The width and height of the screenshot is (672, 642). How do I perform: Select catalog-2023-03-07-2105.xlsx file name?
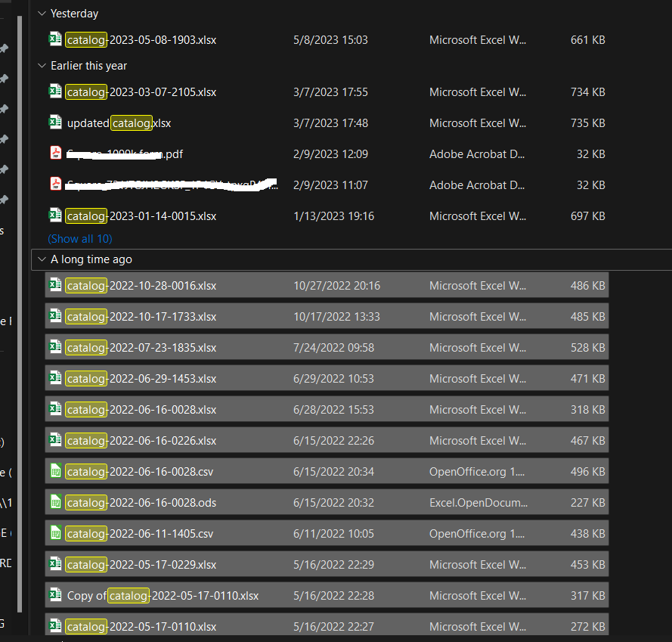pyautogui.click(x=141, y=92)
